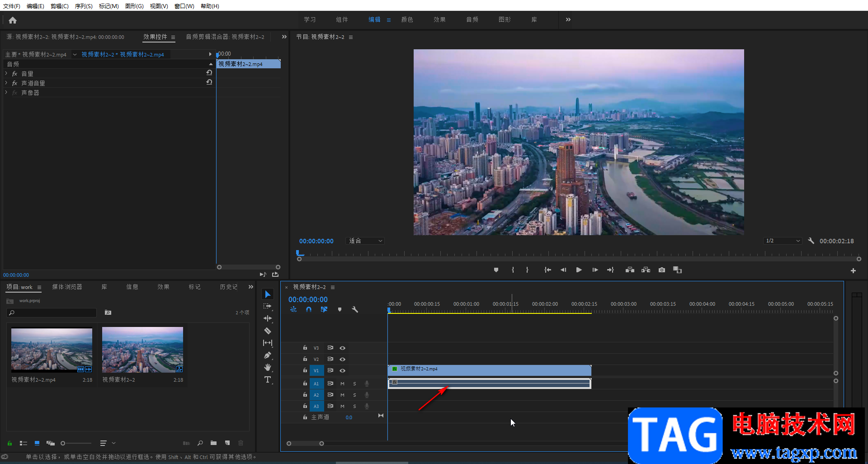The width and height of the screenshot is (868, 464).
Task: Export frame with camera icon
Action: 662,270
